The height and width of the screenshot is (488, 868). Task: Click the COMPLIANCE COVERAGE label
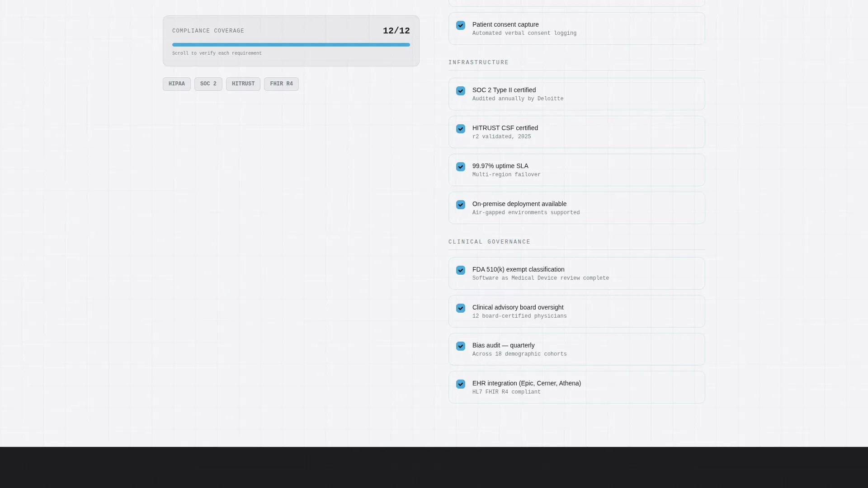[x=208, y=31]
